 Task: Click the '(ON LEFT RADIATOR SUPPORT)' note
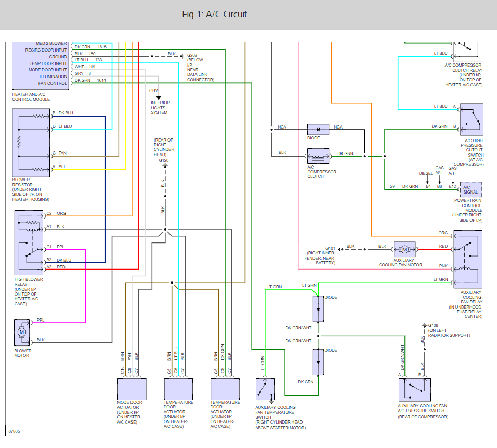pos(449,332)
